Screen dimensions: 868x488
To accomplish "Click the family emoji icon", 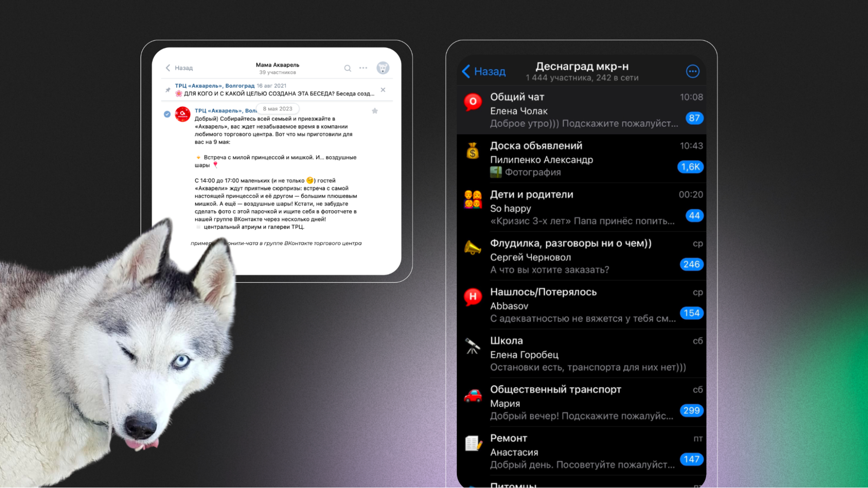I will click(473, 200).
